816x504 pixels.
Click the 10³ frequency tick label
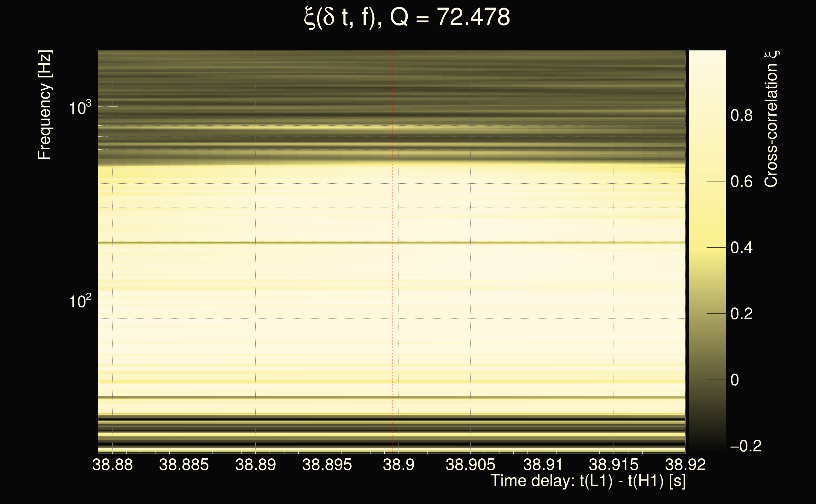[x=80, y=108]
